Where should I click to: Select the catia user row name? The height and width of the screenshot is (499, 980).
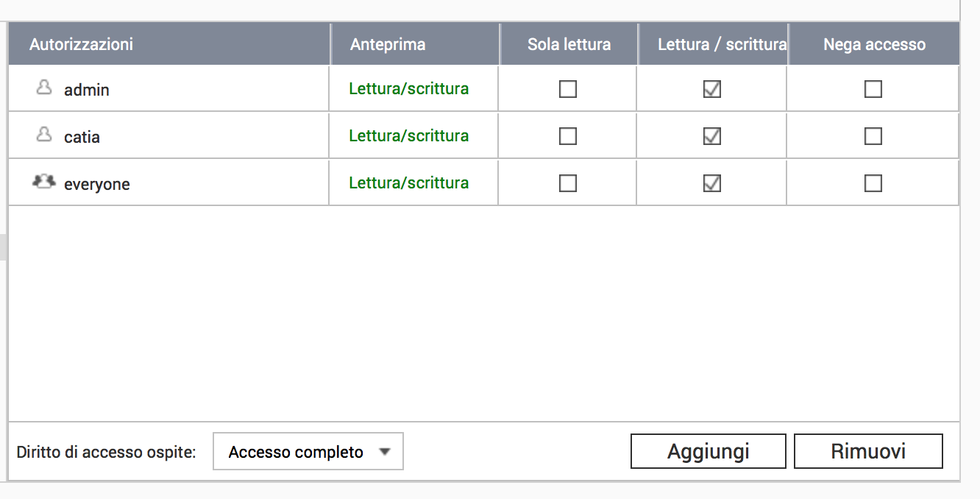[x=82, y=137]
